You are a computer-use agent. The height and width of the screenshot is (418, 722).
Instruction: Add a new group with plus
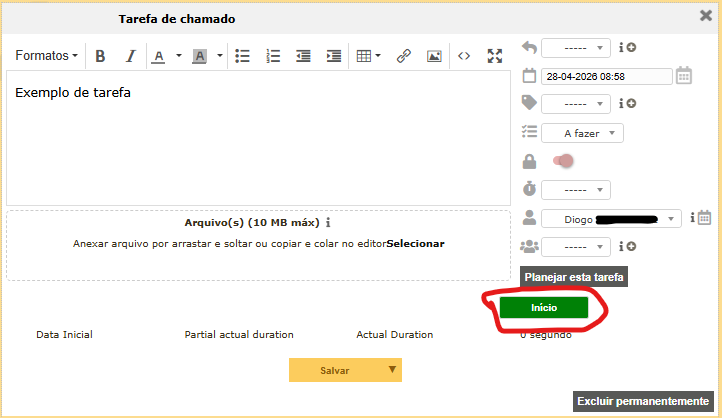tap(631, 247)
